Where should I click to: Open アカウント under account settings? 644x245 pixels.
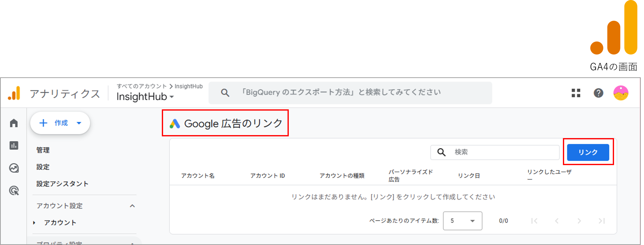(60, 223)
